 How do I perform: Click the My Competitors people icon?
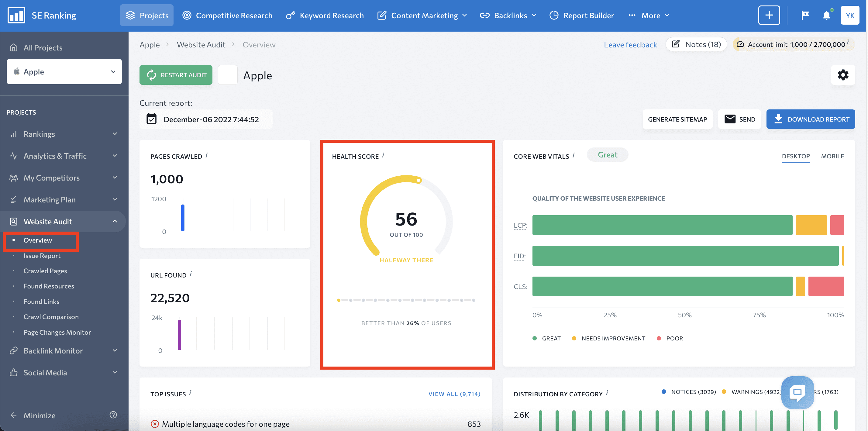[13, 178]
